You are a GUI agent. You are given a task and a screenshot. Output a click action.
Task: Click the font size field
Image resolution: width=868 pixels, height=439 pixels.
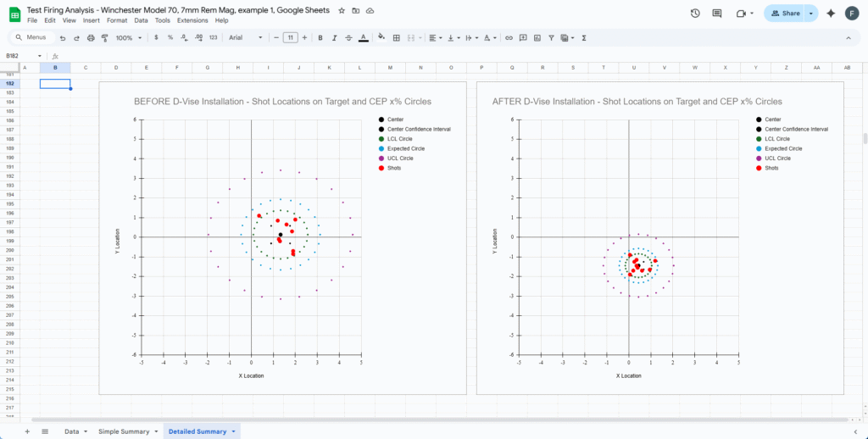[291, 37]
